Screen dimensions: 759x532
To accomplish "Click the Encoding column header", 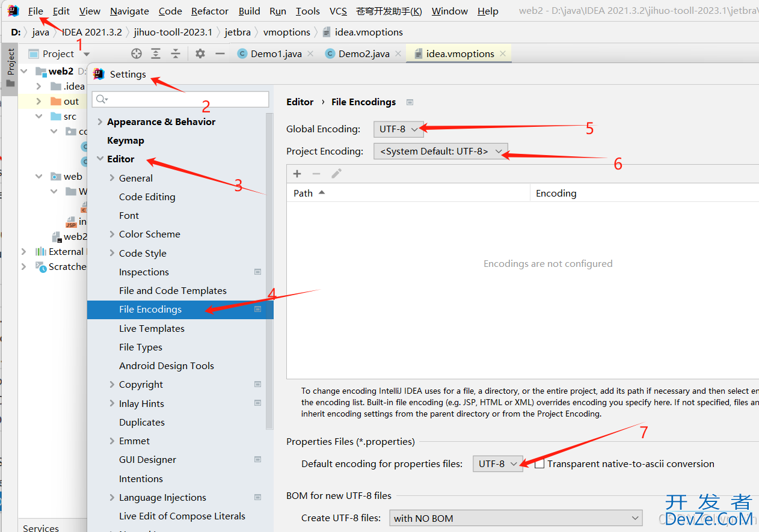I will click(x=556, y=193).
